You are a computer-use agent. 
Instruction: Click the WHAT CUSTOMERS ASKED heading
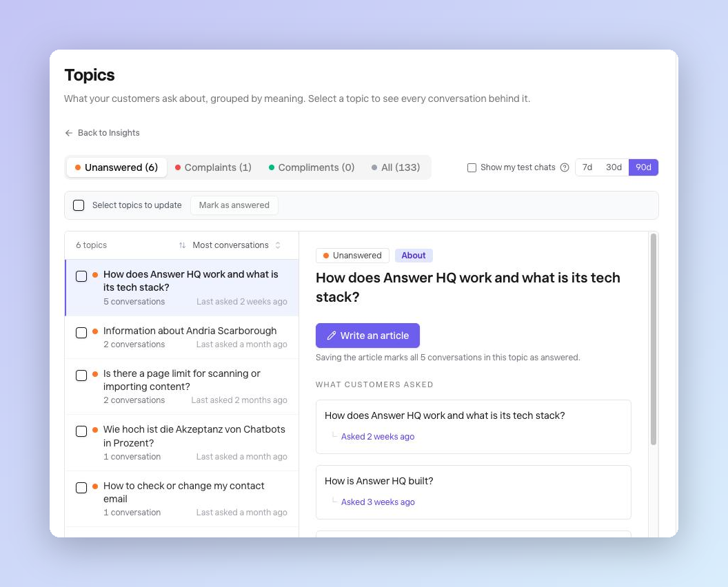[x=374, y=384]
